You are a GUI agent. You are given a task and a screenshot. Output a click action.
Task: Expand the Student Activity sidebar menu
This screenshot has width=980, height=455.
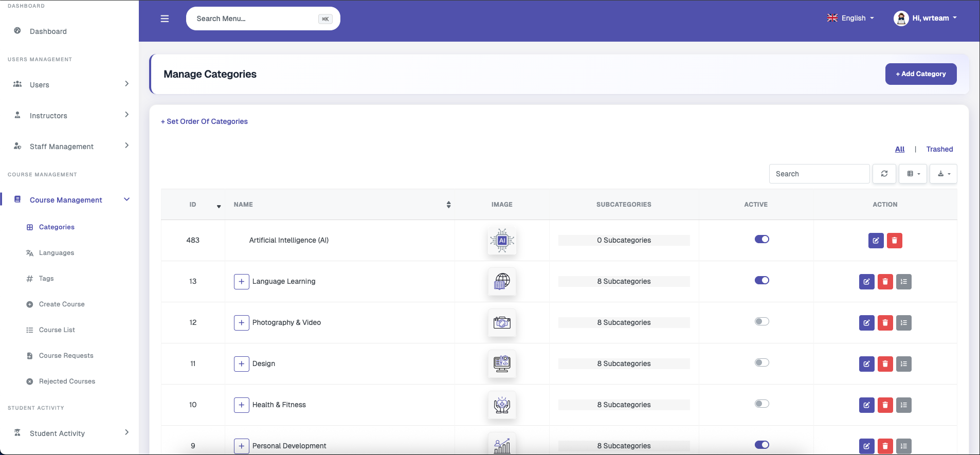[x=69, y=433]
